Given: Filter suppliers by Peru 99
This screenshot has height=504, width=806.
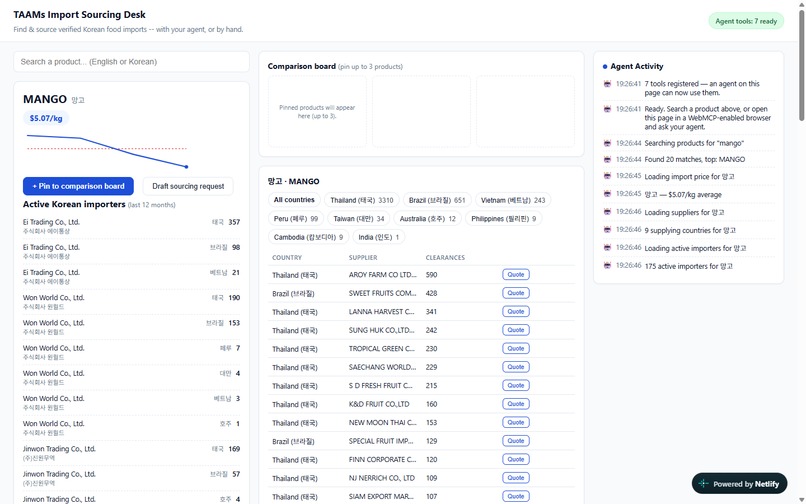Looking at the screenshot, I should click(296, 219).
